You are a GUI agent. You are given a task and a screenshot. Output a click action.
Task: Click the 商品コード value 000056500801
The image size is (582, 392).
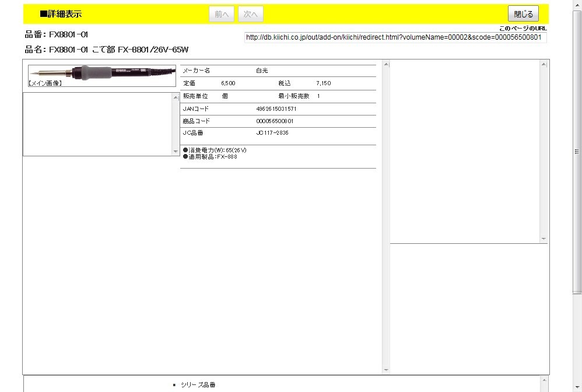[x=275, y=121]
